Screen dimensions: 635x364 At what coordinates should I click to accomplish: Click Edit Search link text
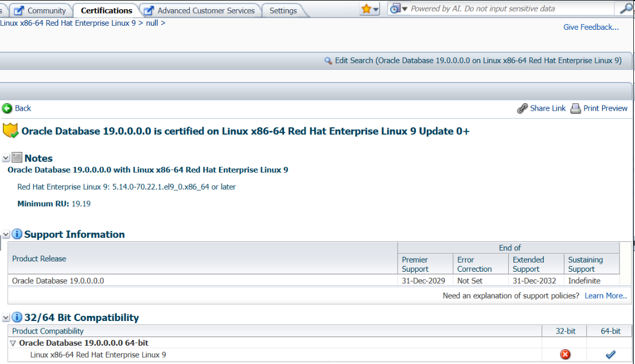(478, 60)
